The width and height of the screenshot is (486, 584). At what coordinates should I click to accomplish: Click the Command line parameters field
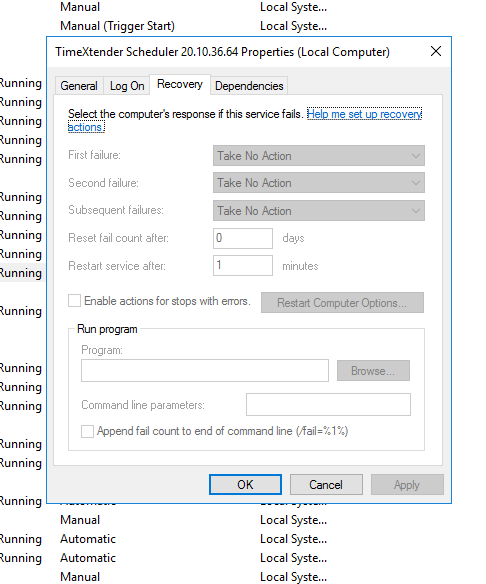[328, 404]
